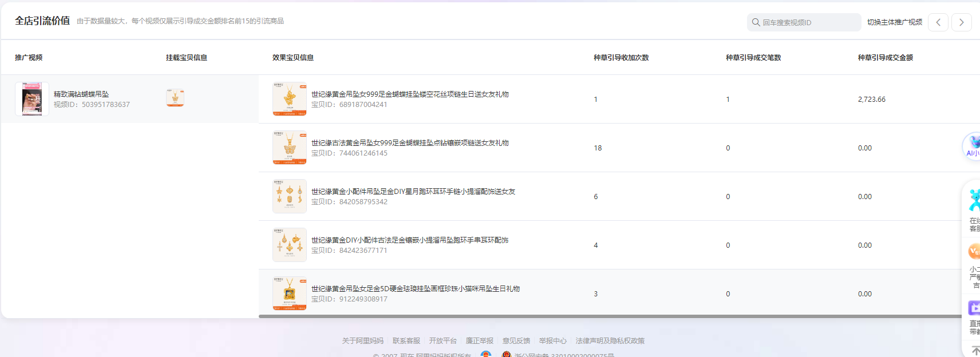
Task: Click the magnifier icon in video search
Action: 756,22
